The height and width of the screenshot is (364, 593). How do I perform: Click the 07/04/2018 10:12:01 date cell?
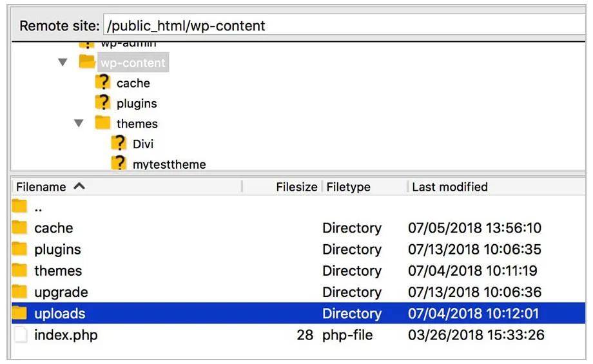coord(474,313)
